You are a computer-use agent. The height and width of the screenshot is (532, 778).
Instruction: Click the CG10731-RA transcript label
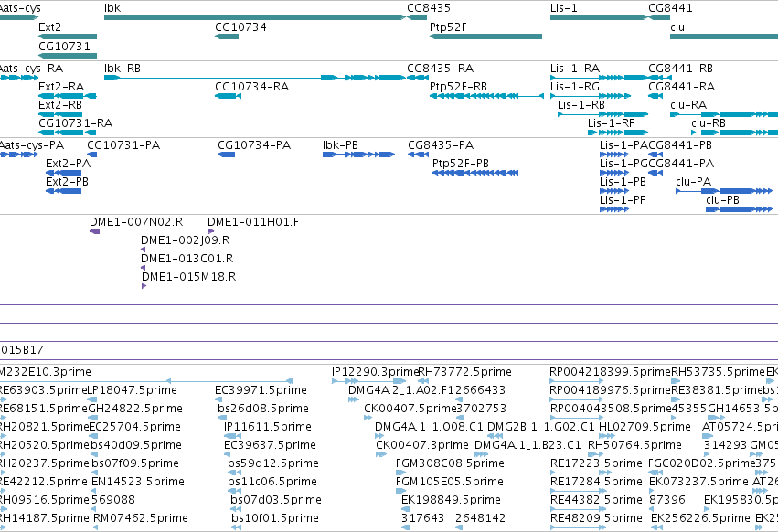[x=75, y=123]
